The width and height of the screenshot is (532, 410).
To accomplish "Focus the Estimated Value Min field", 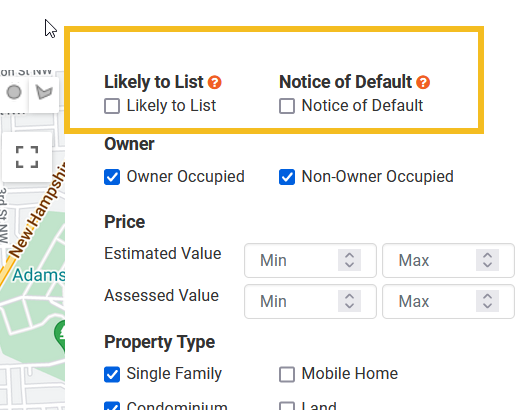I will (310, 260).
